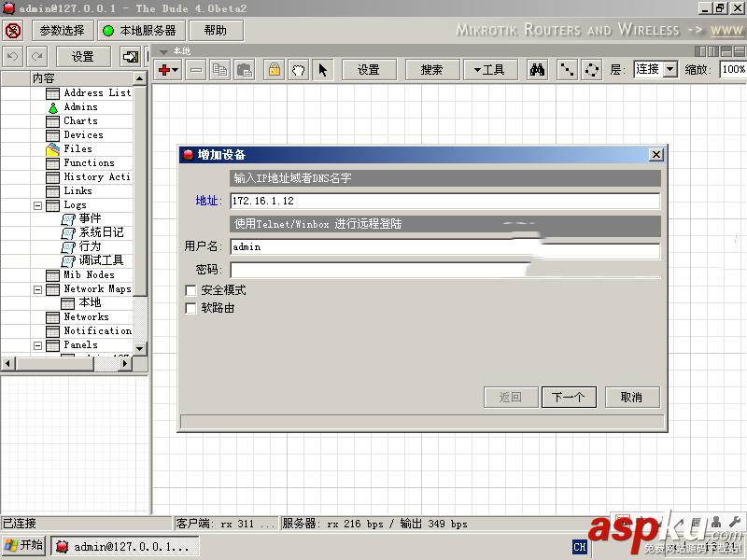Click the copy icon in map toolbar
Viewport: 747px width, 560px height.
219,70
